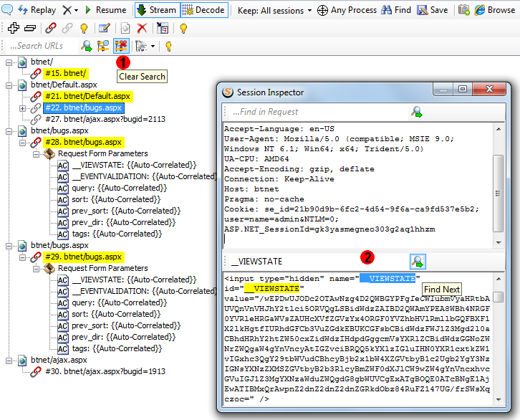Click the Clear Search icon

(121, 46)
